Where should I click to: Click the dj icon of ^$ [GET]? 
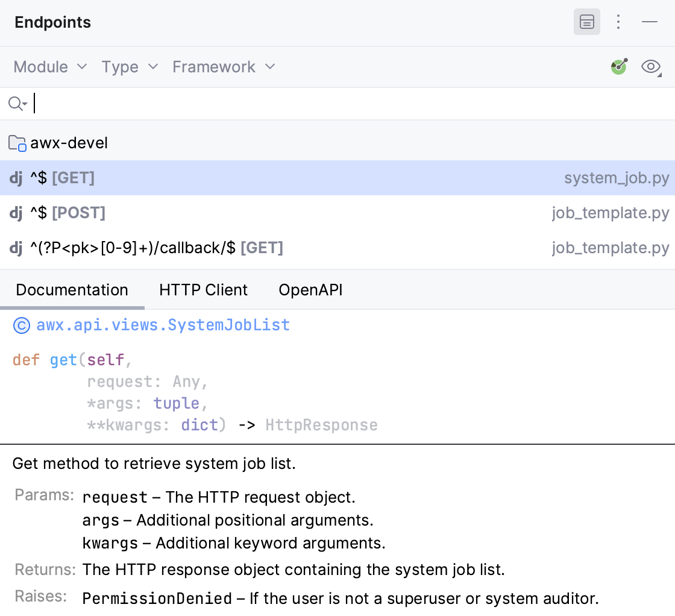(x=16, y=178)
